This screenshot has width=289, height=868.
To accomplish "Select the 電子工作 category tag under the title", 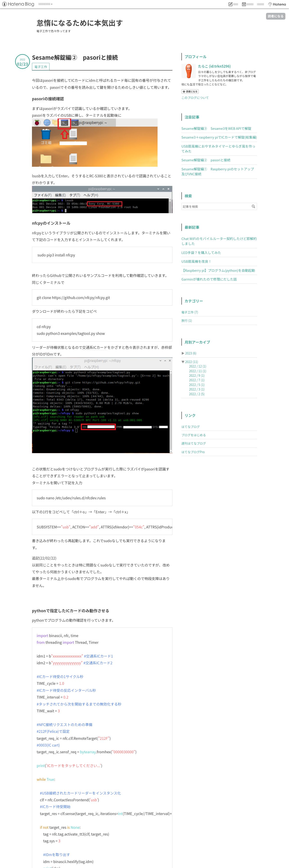I will (x=41, y=67).
